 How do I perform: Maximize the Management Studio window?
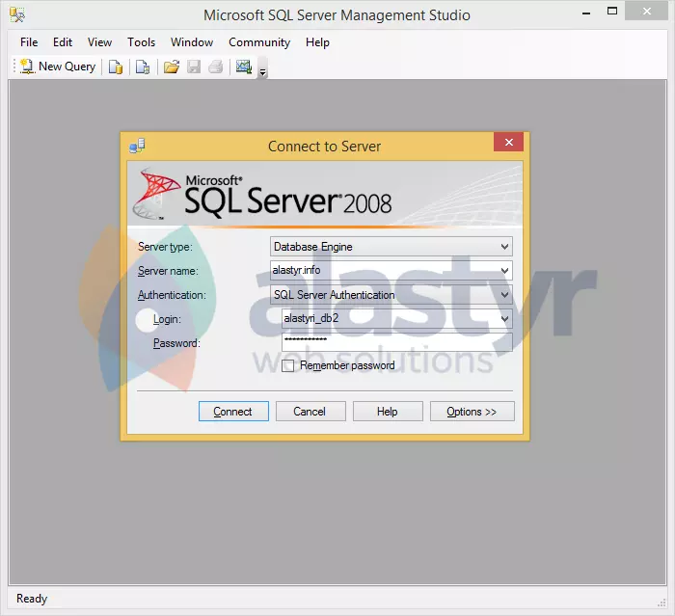[612, 12]
